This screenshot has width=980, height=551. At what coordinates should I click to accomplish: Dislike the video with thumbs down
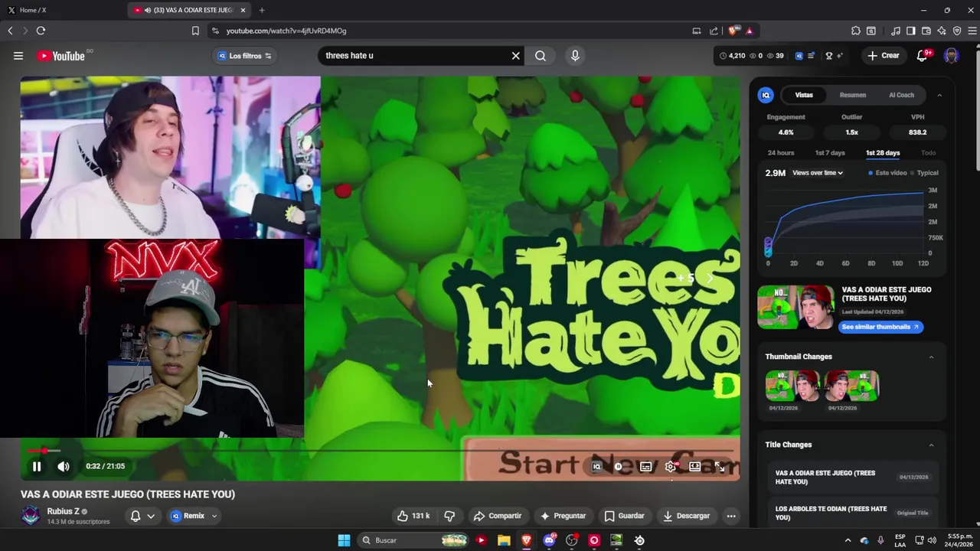click(449, 516)
